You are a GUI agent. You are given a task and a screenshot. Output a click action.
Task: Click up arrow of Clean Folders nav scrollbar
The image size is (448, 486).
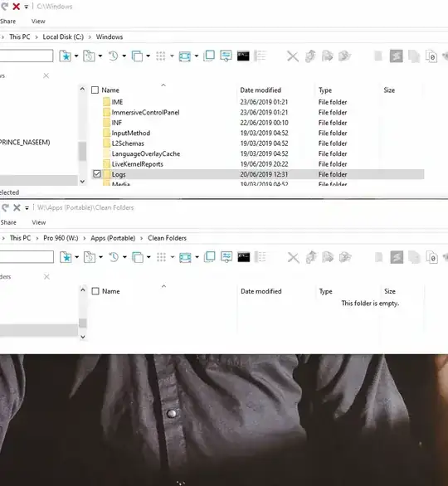point(83,290)
